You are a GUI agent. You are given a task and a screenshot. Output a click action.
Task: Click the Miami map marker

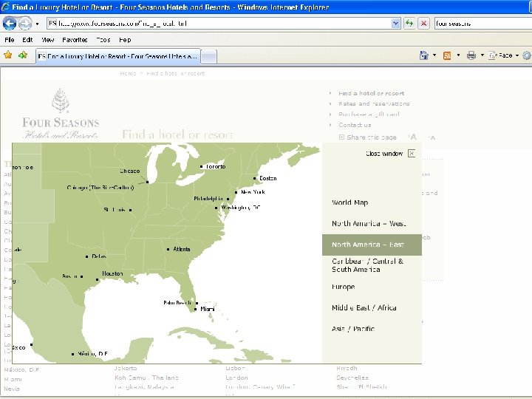(x=195, y=309)
